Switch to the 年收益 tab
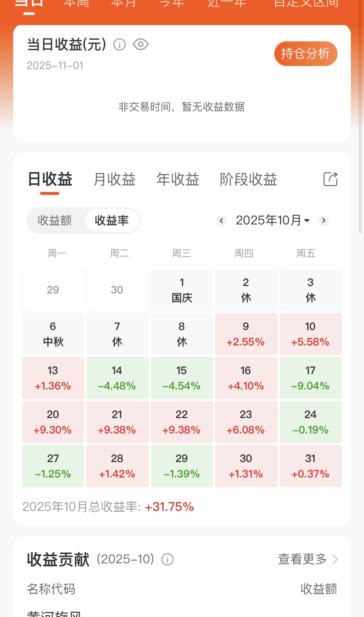The height and width of the screenshot is (617, 364). [x=178, y=180]
